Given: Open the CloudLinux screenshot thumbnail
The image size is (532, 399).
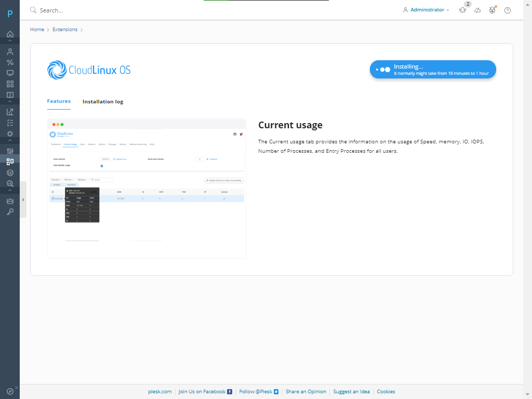Looking at the screenshot, I should 147,187.
